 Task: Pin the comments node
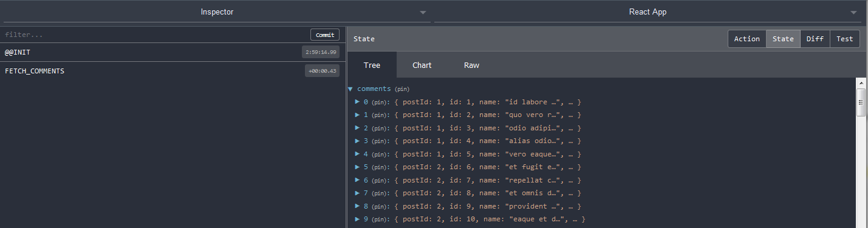point(402,89)
